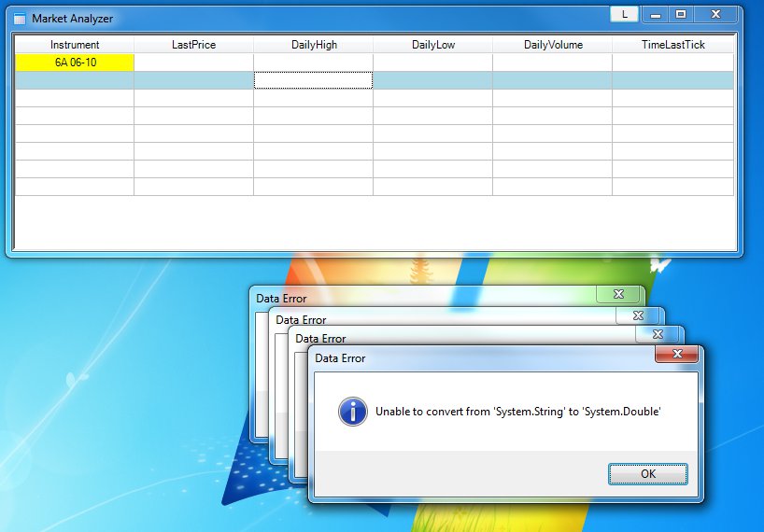Select the 6A 06-10 instrument cell
The height and width of the screenshot is (532, 764).
(x=75, y=63)
